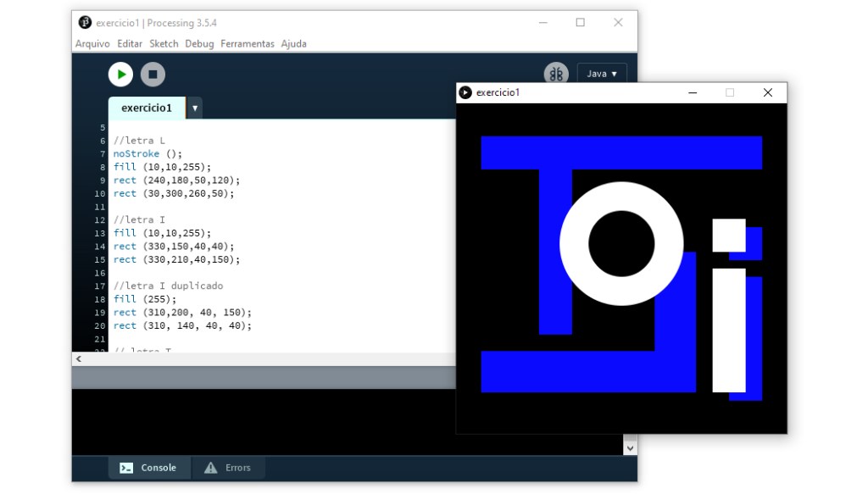Screen dimensions: 868x494
Task: Expand the tab options arrow beside exercicio1
Action: tap(195, 108)
